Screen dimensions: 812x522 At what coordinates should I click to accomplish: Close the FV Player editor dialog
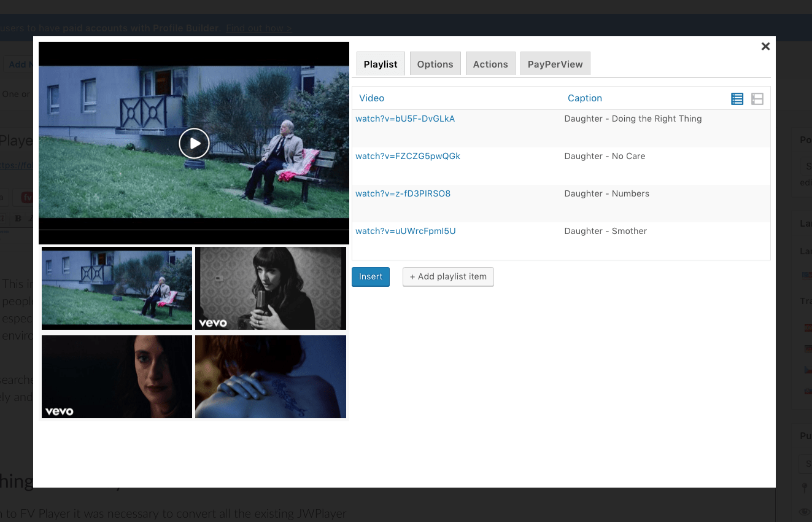(765, 46)
